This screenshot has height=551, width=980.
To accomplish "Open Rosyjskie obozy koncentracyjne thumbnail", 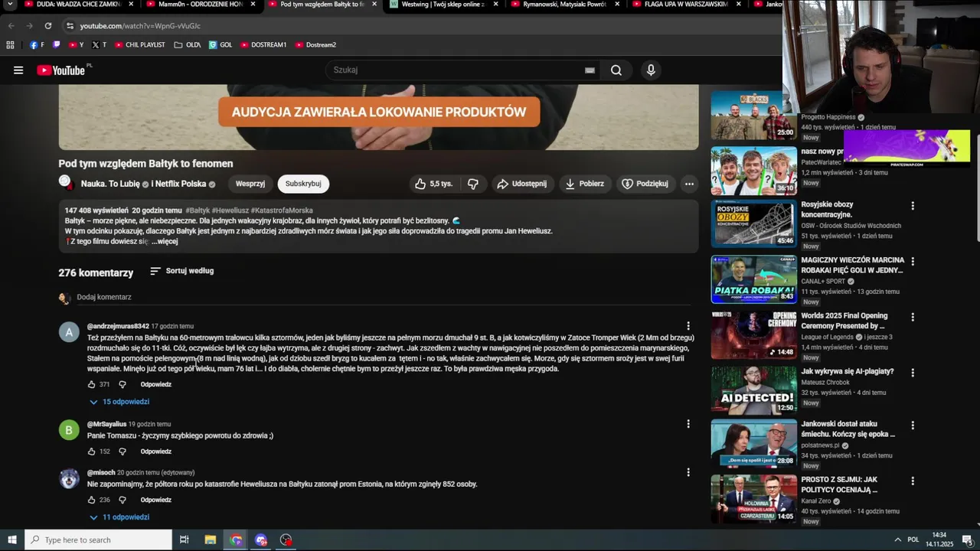I will (754, 223).
